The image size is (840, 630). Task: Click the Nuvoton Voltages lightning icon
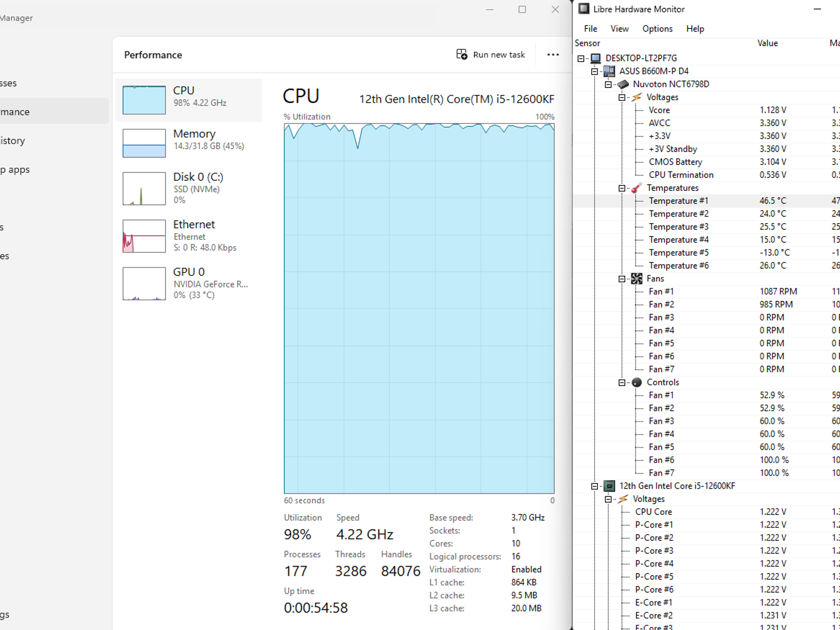[x=637, y=97]
